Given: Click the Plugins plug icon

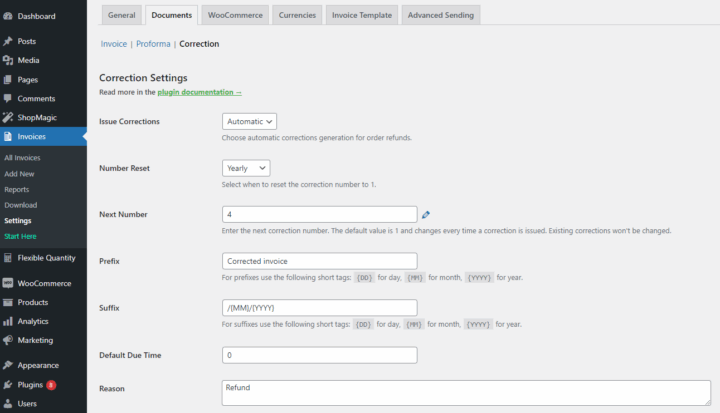Looking at the screenshot, I should pyautogui.click(x=8, y=384).
